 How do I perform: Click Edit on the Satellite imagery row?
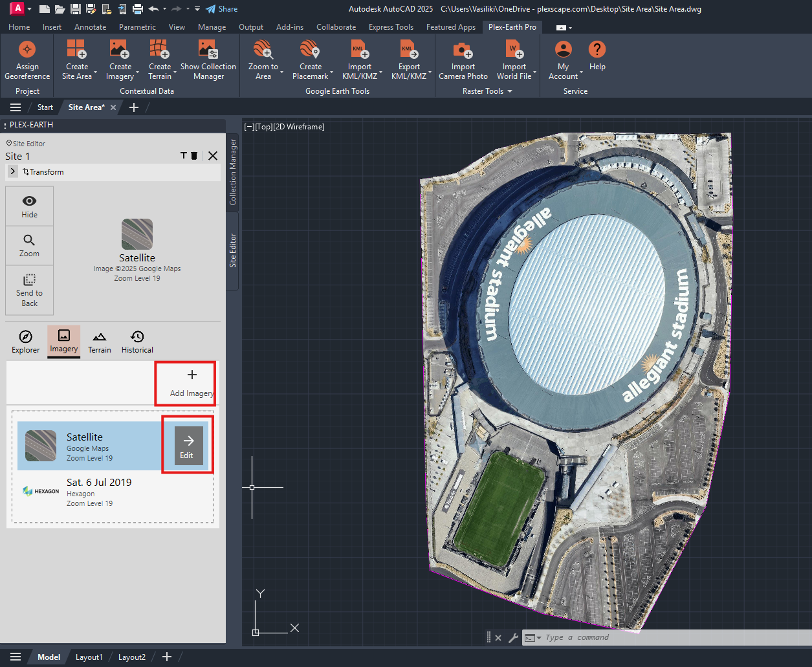(189, 446)
